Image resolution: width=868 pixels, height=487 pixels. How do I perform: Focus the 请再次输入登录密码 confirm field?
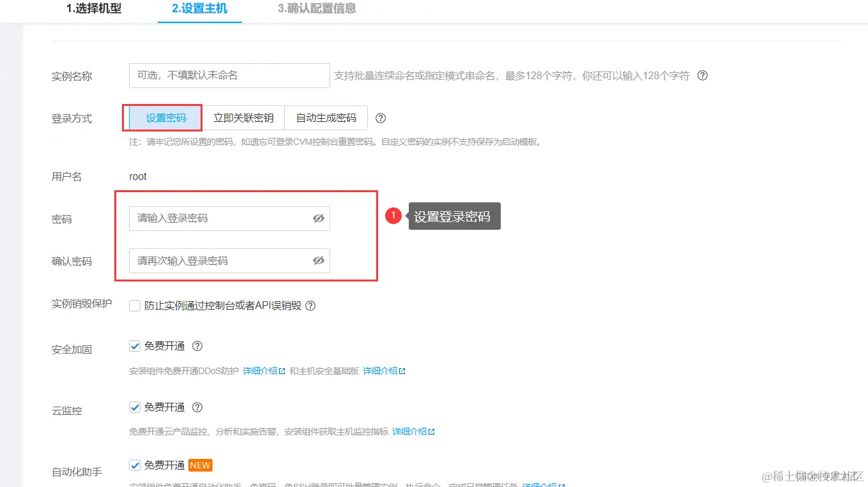(x=229, y=260)
